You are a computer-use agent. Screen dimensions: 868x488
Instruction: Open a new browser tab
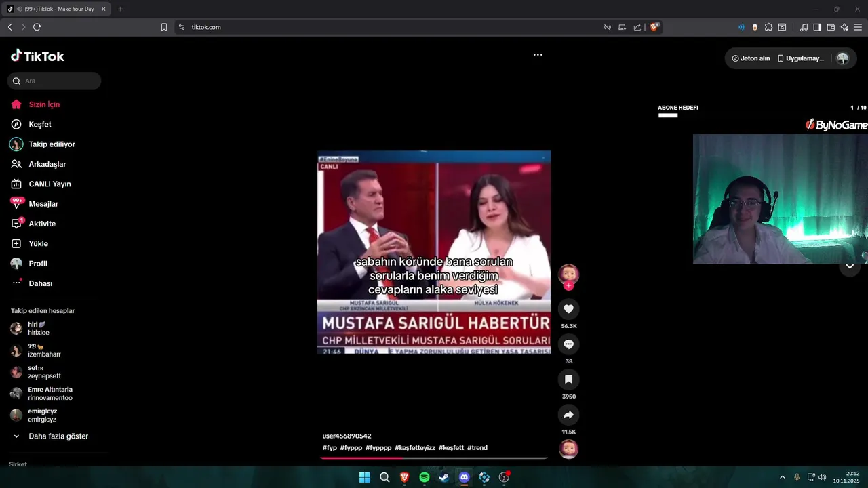click(x=120, y=9)
